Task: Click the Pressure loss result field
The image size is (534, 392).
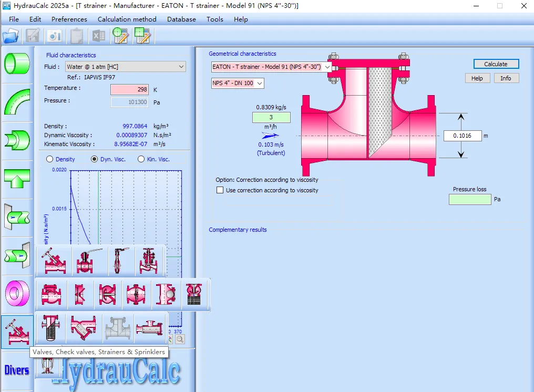Action: pos(470,199)
